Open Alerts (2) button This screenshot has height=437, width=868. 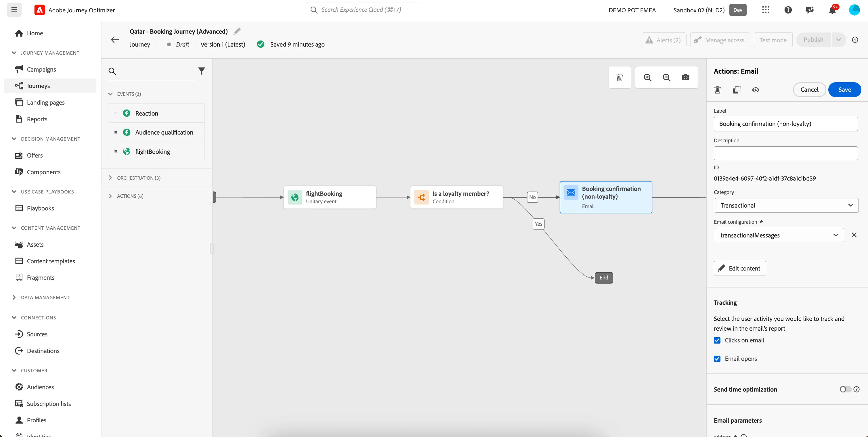point(664,40)
